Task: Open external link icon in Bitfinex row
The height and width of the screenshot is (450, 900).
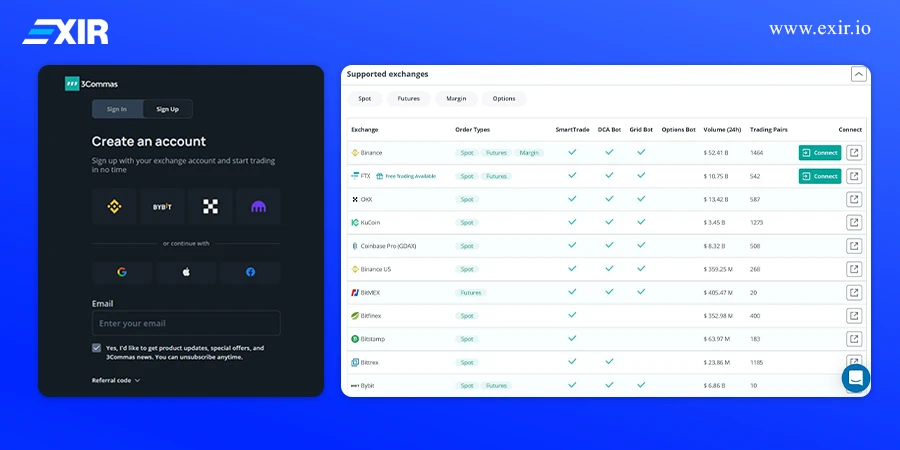Action: (854, 316)
